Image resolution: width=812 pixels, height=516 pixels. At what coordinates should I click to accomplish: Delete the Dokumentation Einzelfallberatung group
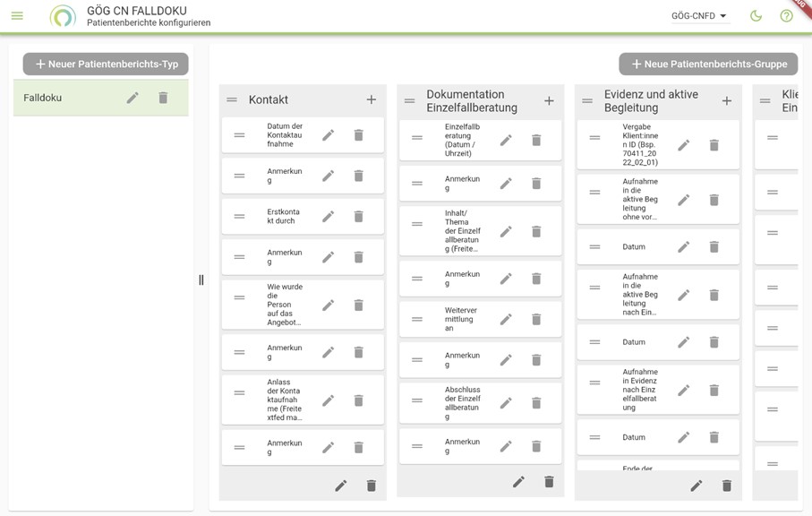click(x=549, y=482)
